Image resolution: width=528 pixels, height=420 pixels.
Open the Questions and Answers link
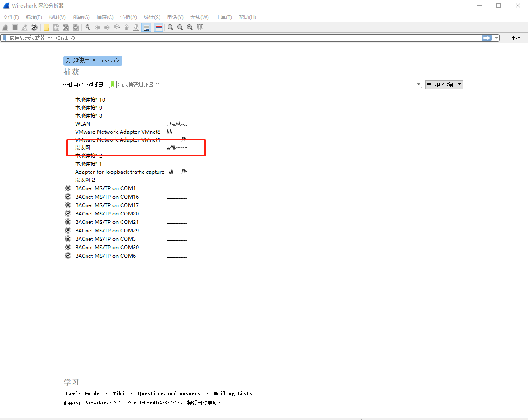(169, 393)
